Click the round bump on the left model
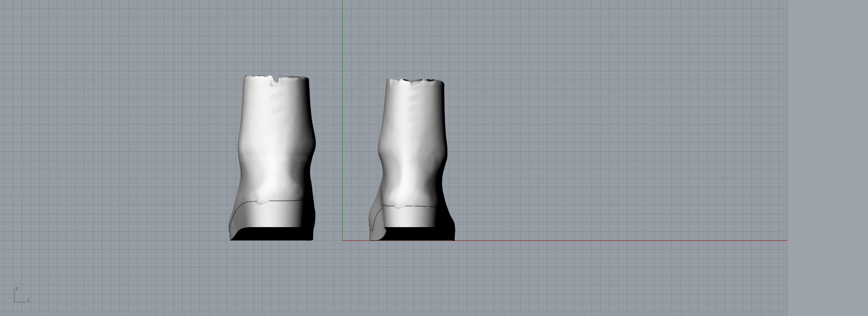The height and width of the screenshot is (316, 868). point(260,199)
